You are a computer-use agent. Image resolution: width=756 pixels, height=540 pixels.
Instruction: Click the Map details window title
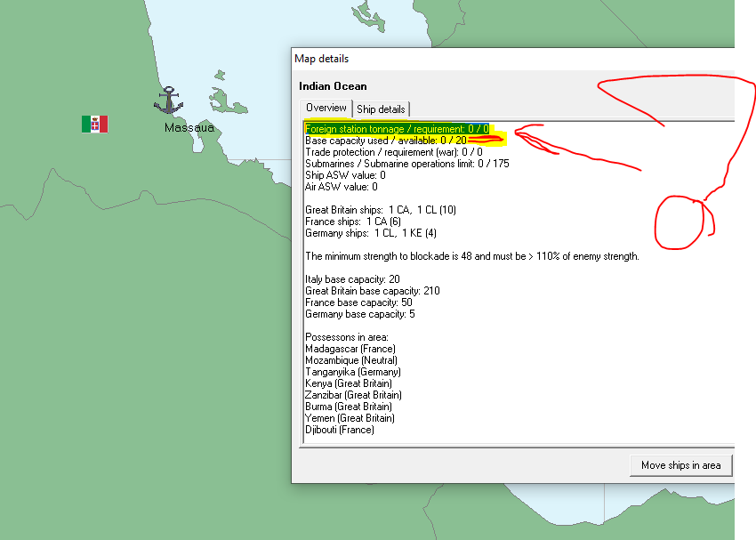pos(322,59)
